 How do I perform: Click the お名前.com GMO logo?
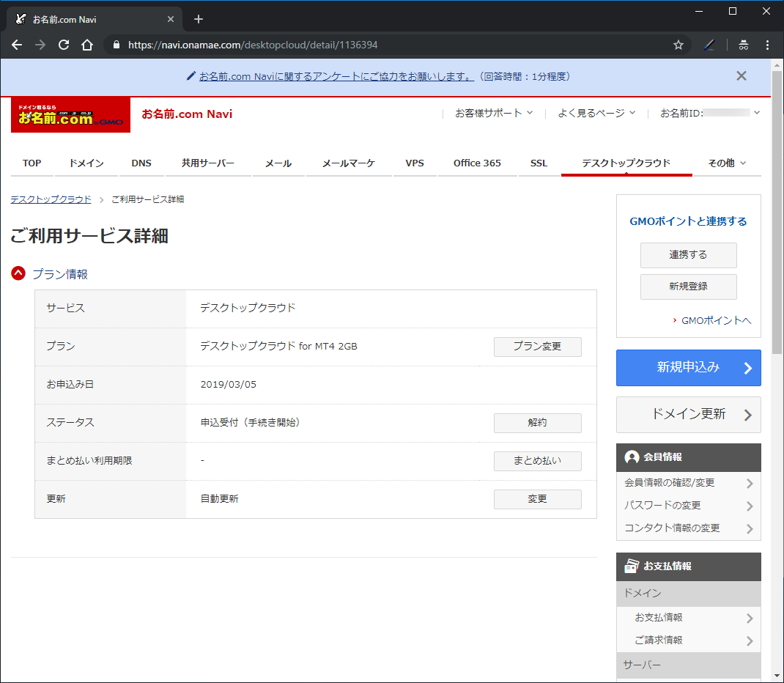coord(70,115)
